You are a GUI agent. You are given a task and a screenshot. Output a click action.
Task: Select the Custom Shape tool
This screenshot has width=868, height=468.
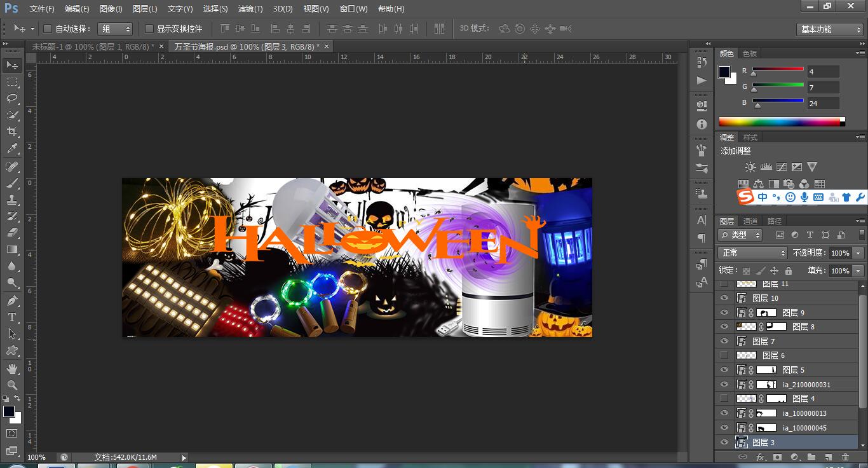coord(11,350)
